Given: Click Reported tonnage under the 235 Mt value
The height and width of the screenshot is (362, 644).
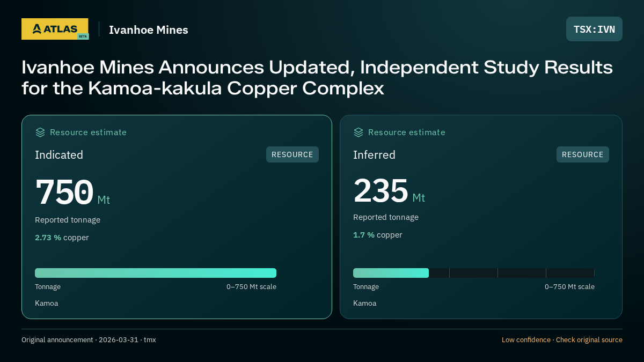Looking at the screenshot, I should 386,217.
